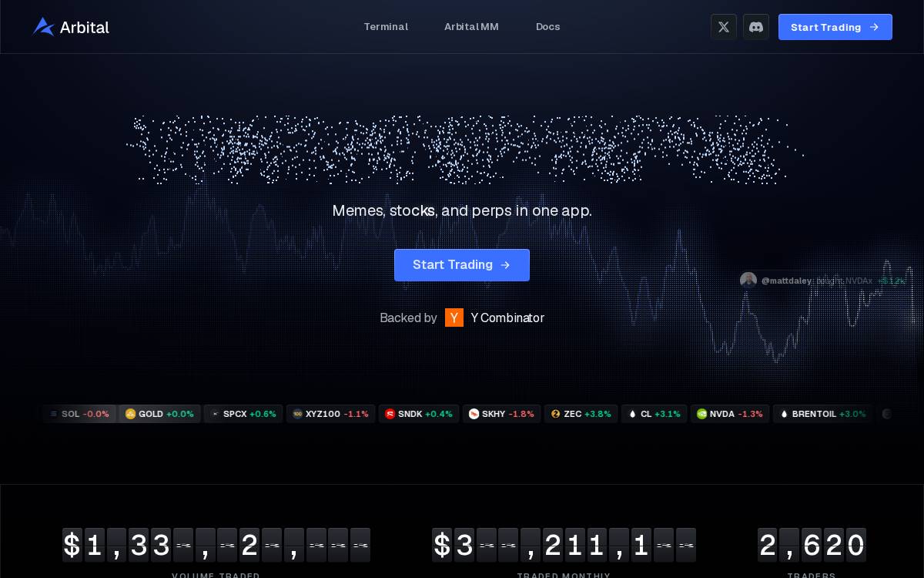Click the arrow in header Start Trading
The width and height of the screenshot is (924, 578).
(x=874, y=27)
